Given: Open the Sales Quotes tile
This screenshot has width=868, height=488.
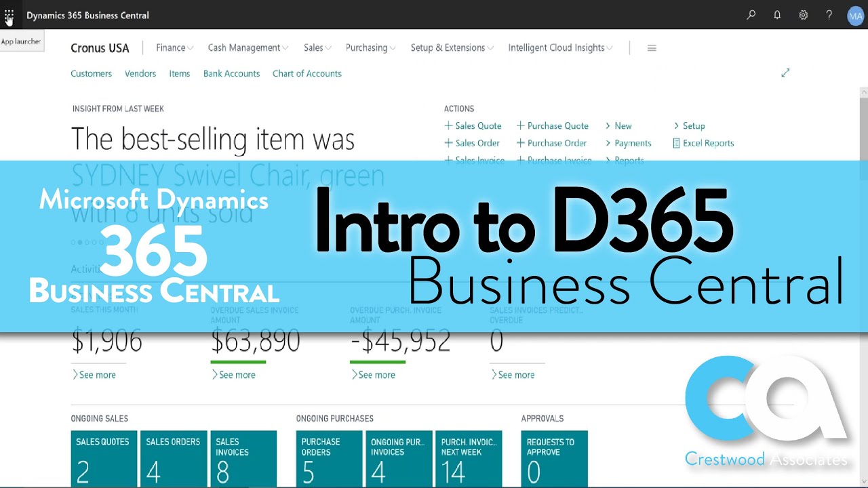Looking at the screenshot, I should point(104,459).
